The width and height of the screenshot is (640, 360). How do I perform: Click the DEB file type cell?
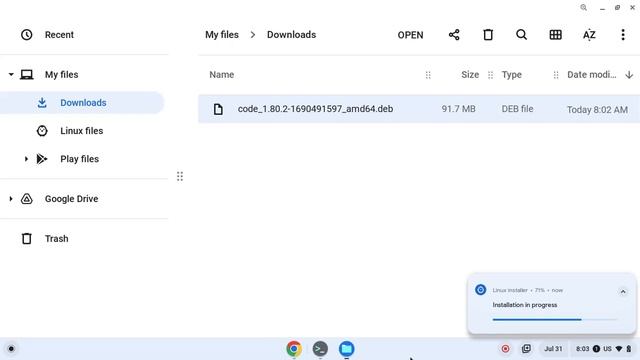pos(517,109)
